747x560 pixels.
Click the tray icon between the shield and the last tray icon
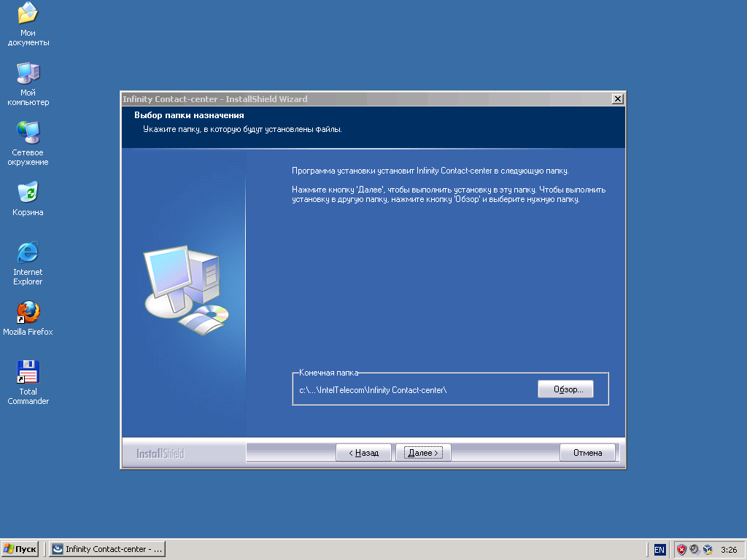pos(694,550)
